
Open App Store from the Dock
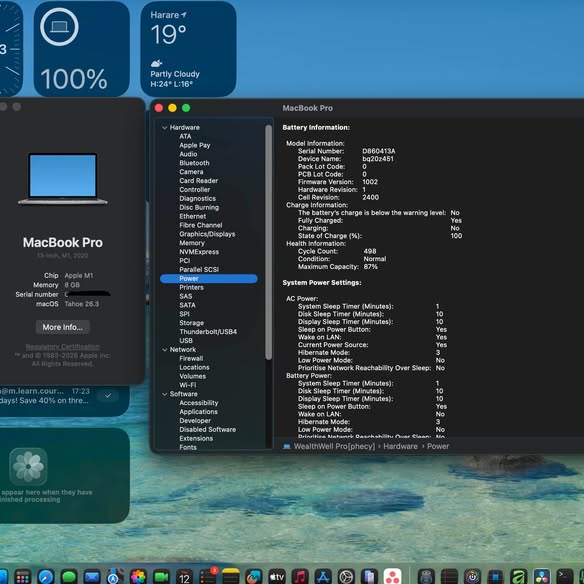323,577
